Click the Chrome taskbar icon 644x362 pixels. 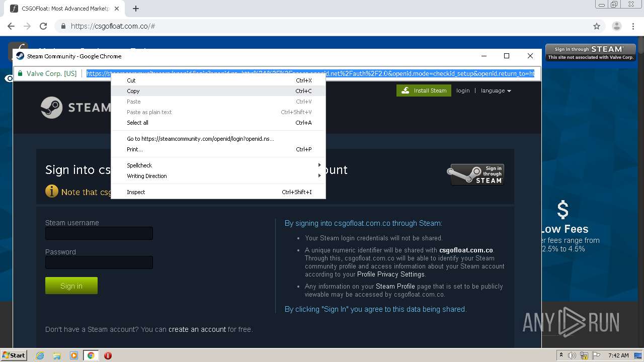tap(91, 355)
